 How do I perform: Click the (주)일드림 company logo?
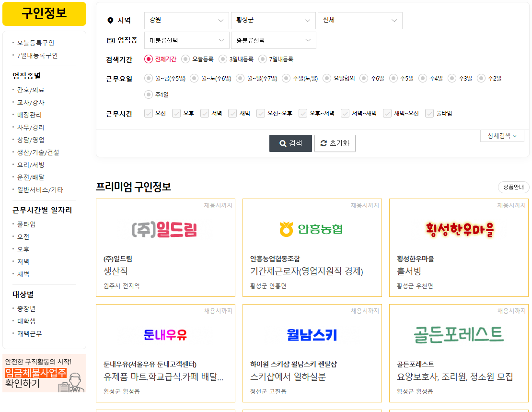pos(164,230)
